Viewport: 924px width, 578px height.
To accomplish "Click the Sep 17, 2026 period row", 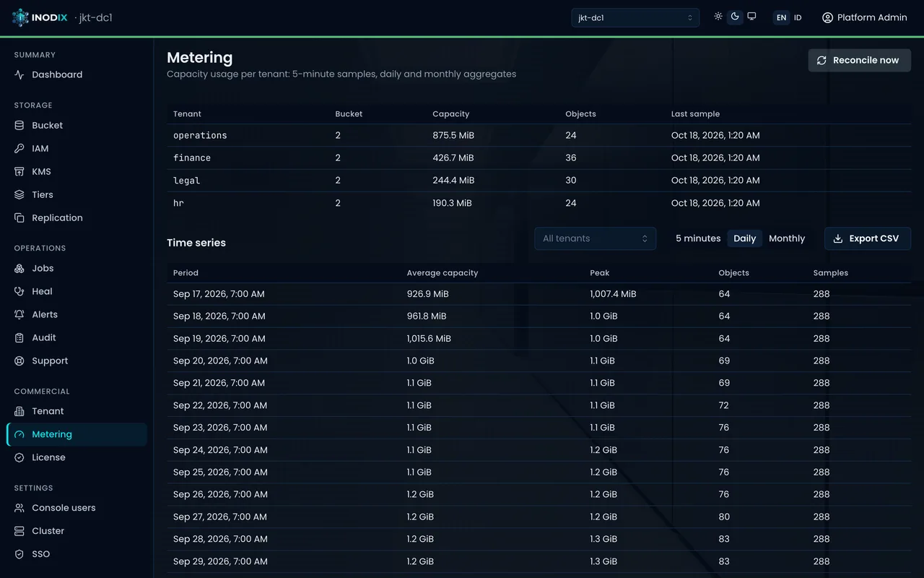I will 539,294.
